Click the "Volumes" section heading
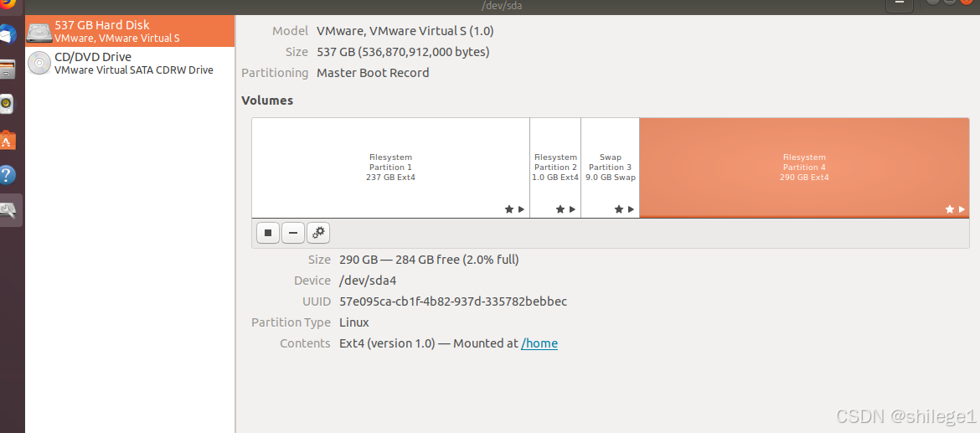The height and width of the screenshot is (433, 980). click(267, 100)
